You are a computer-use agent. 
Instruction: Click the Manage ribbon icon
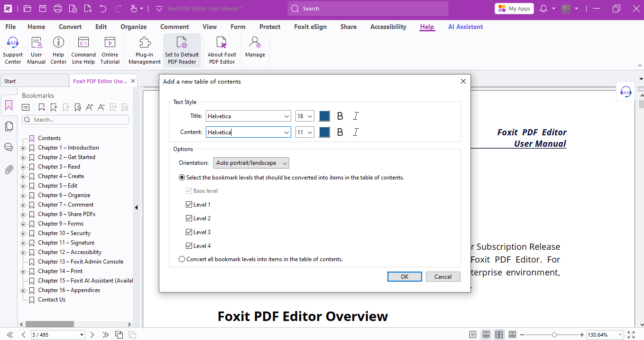pos(255,47)
